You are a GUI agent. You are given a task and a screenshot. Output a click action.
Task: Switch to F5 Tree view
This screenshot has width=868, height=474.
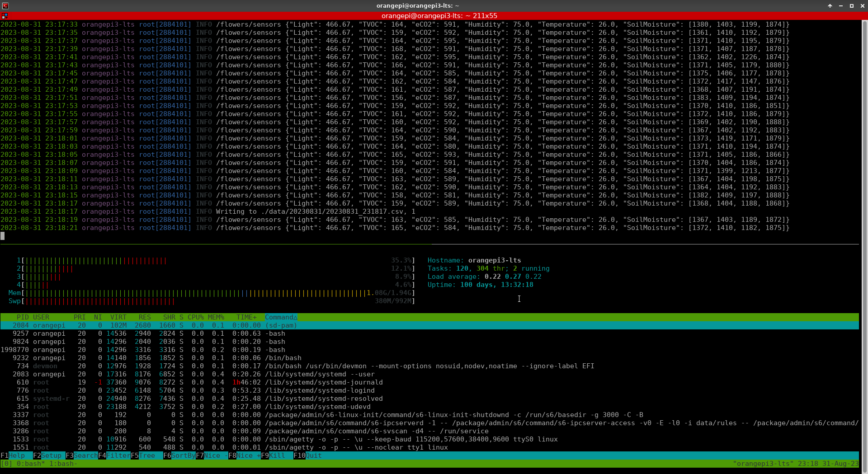point(147,455)
